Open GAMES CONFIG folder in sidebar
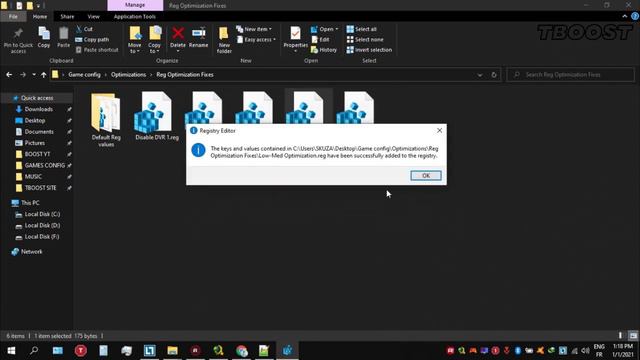640x360 pixels. [44, 165]
